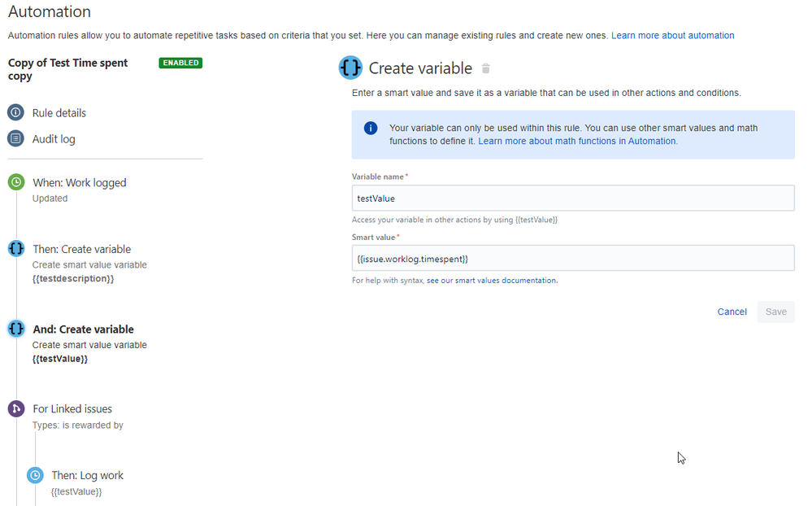Click the {{testdescription}} variable text
This screenshot has height=506, width=812.
73,278
